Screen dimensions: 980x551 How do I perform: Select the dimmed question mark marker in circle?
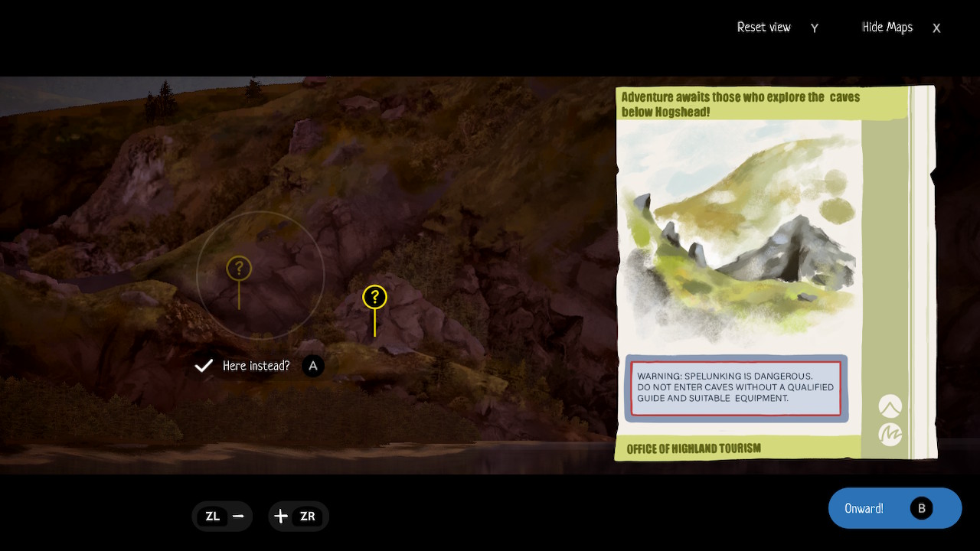coord(239,269)
